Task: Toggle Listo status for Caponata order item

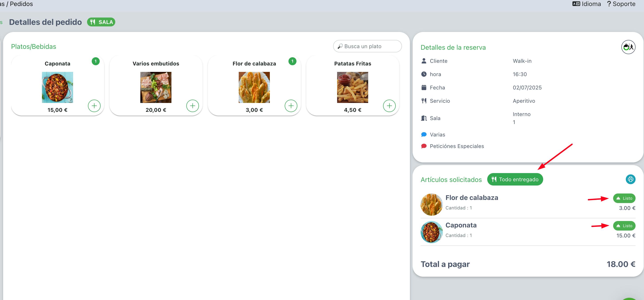Action: point(624,226)
